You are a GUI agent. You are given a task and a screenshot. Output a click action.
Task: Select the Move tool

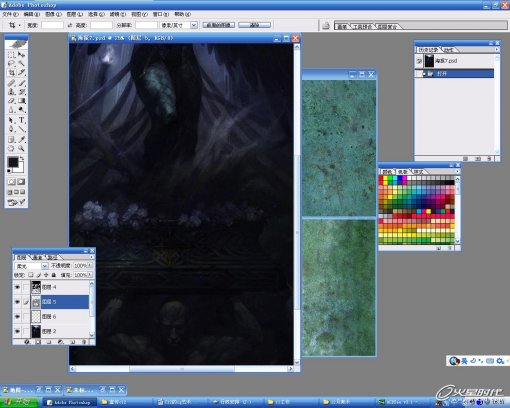[x=21, y=55]
